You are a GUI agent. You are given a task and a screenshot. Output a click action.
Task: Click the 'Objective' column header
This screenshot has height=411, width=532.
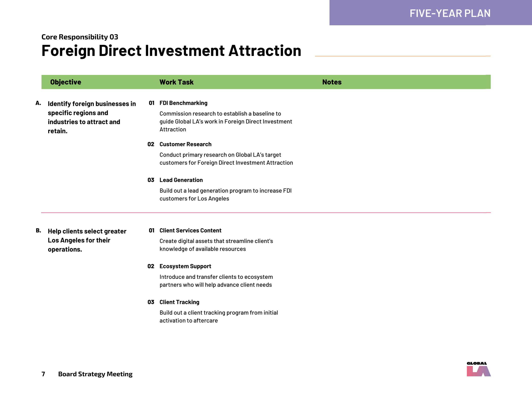[66, 82]
